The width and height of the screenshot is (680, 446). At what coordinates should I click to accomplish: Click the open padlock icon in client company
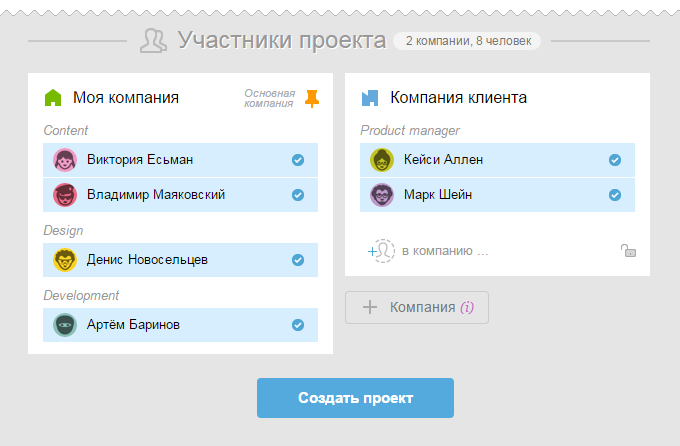click(x=628, y=251)
